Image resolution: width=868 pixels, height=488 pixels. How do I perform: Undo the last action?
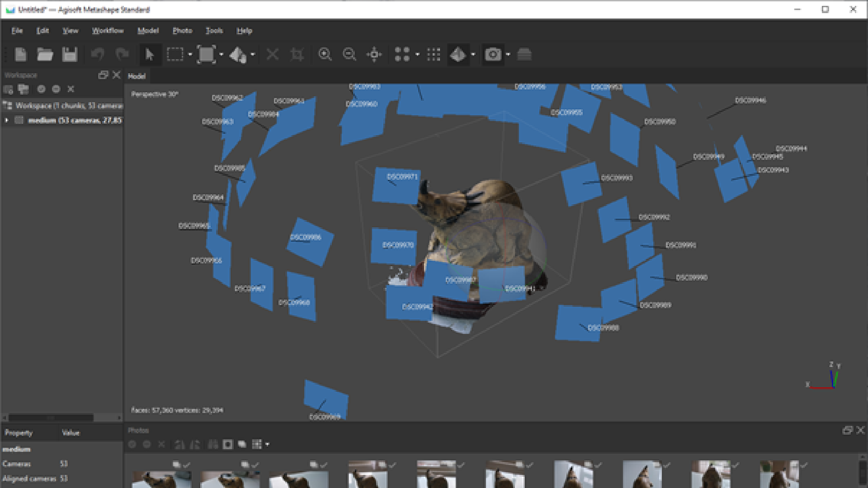[98, 55]
